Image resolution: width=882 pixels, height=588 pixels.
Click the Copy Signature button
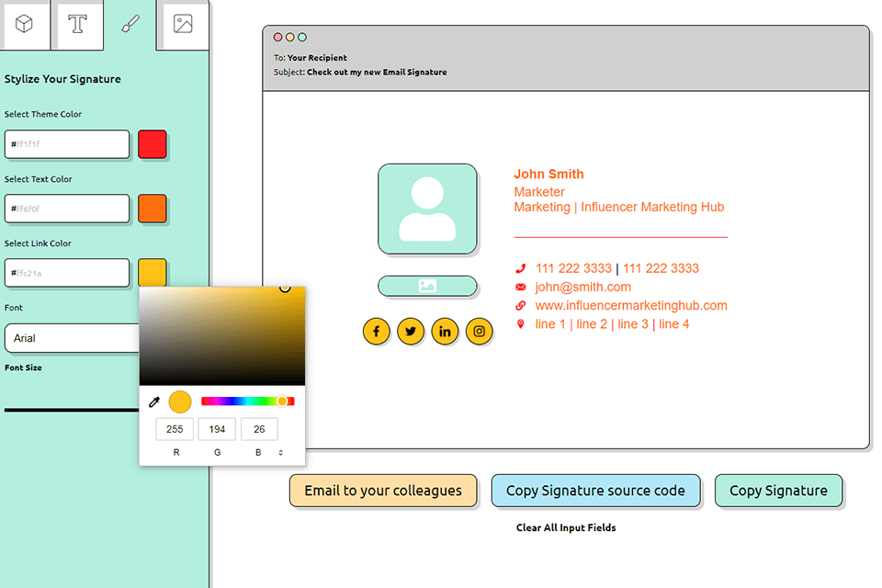pos(778,491)
